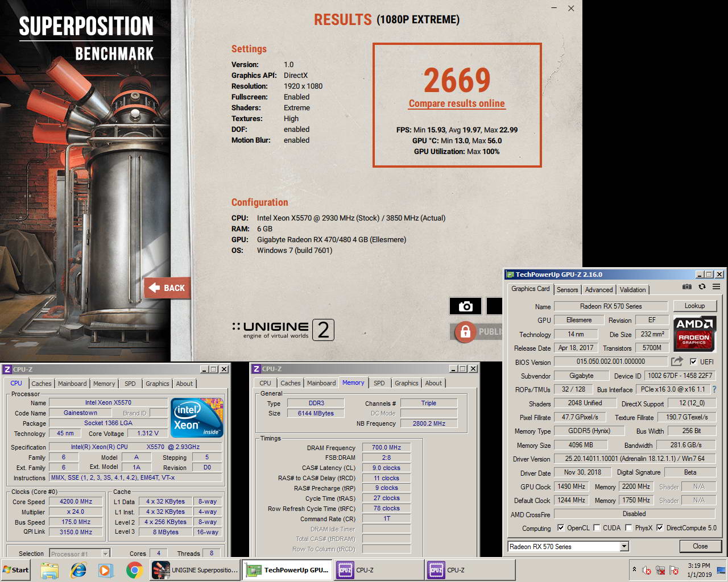Image resolution: width=728 pixels, height=582 pixels.
Task: Toggle the CUDA checkbox
Action: click(597, 527)
